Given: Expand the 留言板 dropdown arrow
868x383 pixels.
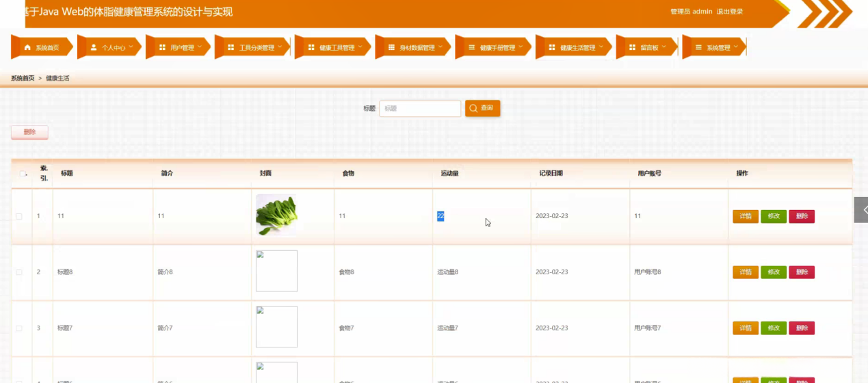Looking at the screenshot, I should click(x=664, y=47).
